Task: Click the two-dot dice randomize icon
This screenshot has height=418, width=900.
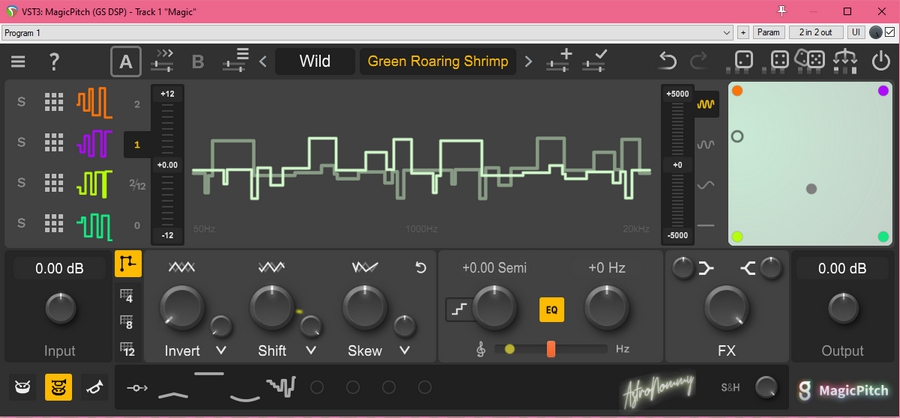Action: [x=743, y=61]
